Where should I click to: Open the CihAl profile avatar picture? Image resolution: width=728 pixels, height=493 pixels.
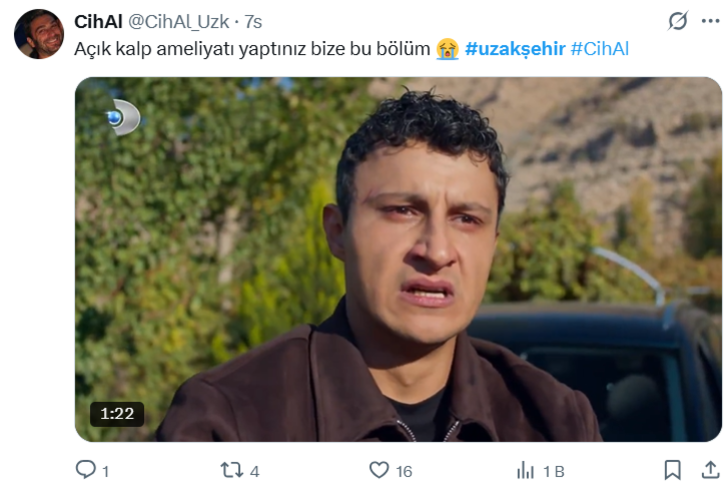(39, 34)
